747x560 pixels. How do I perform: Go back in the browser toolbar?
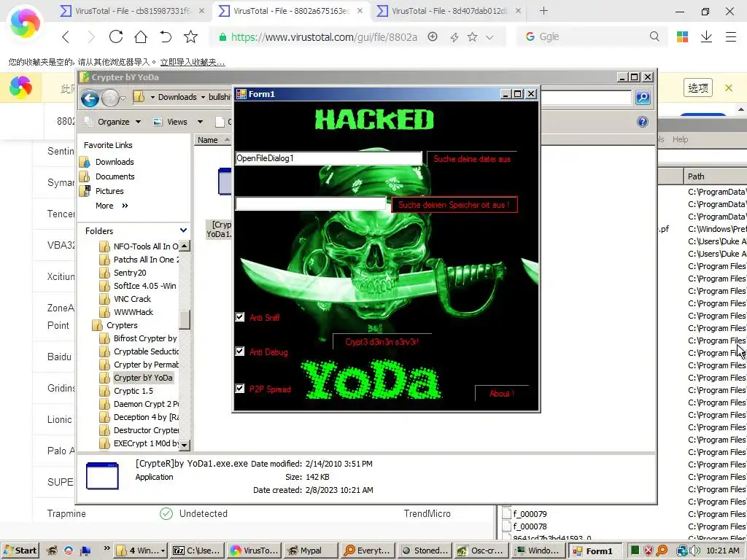(66, 36)
